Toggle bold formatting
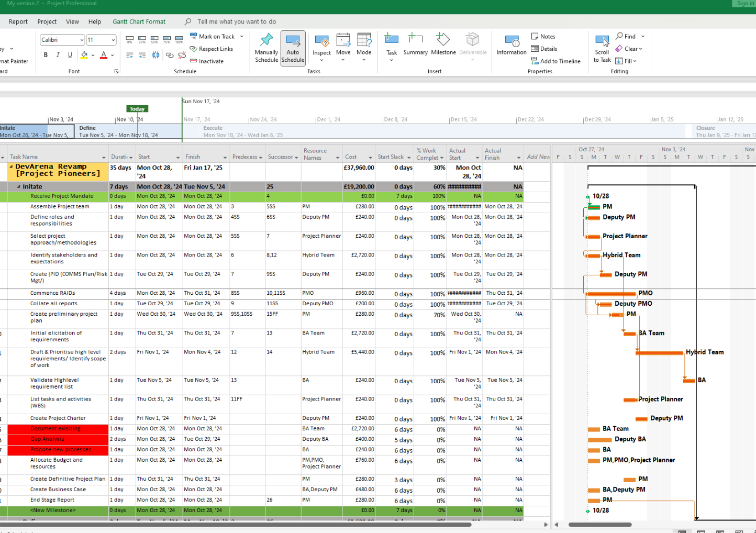The image size is (756, 533). click(45, 54)
